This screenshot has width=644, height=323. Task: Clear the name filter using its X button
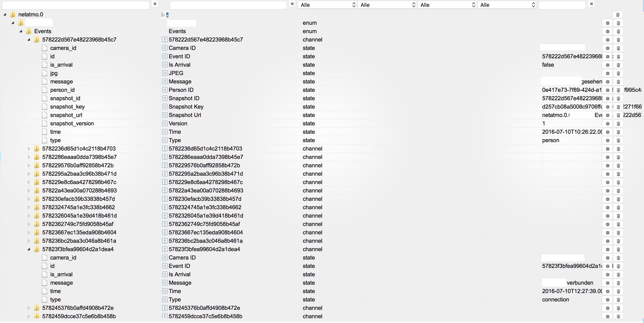coord(292,4)
